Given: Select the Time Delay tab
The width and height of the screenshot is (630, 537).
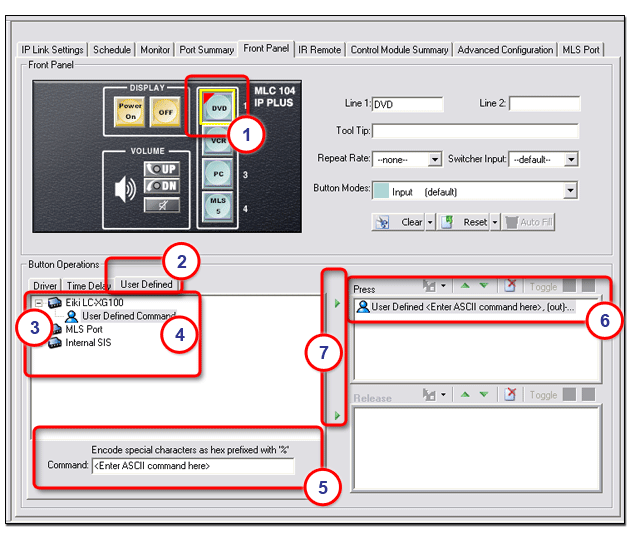Looking at the screenshot, I should [x=88, y=286].
